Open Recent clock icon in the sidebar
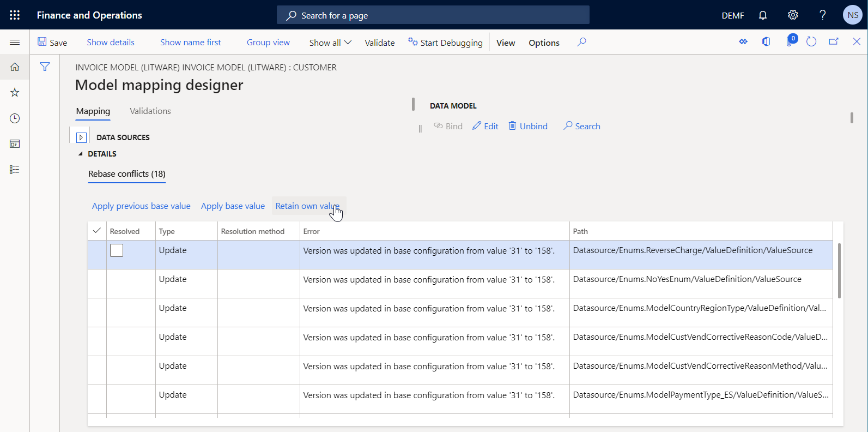 [x=15, y=118]
